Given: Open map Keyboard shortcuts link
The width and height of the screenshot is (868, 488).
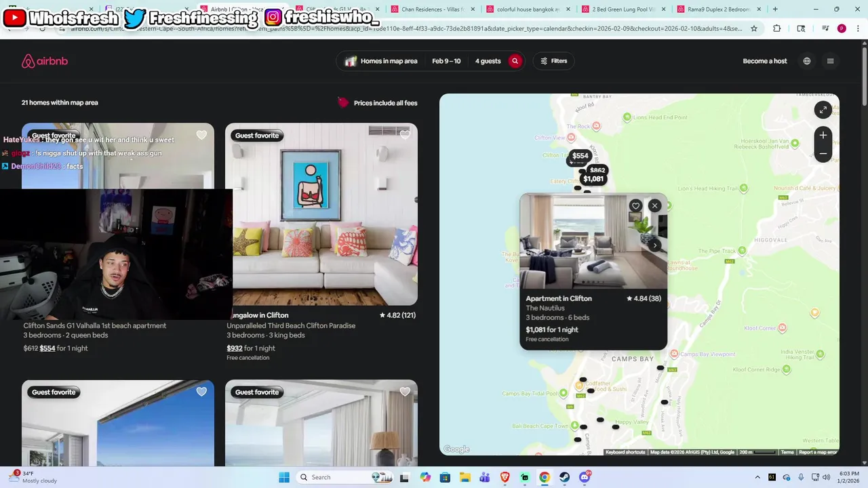Looking at the screenshot, I should coord(625,452).
